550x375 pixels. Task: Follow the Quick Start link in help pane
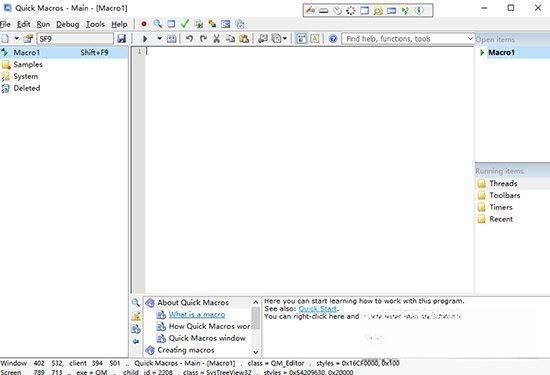(318, 309)
